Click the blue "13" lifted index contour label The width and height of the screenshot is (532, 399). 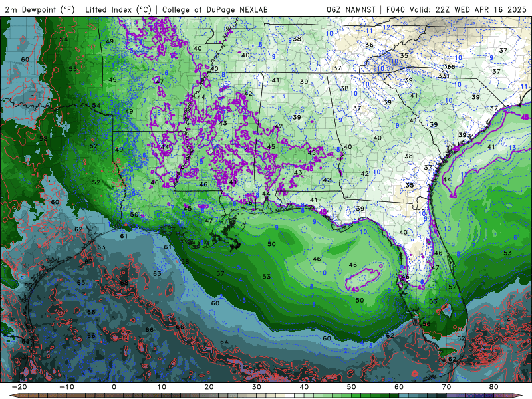[x=513, y=148]
